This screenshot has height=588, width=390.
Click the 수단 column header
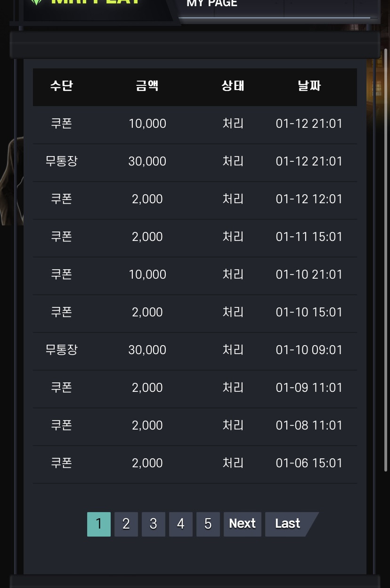click(x=62, y=86)
